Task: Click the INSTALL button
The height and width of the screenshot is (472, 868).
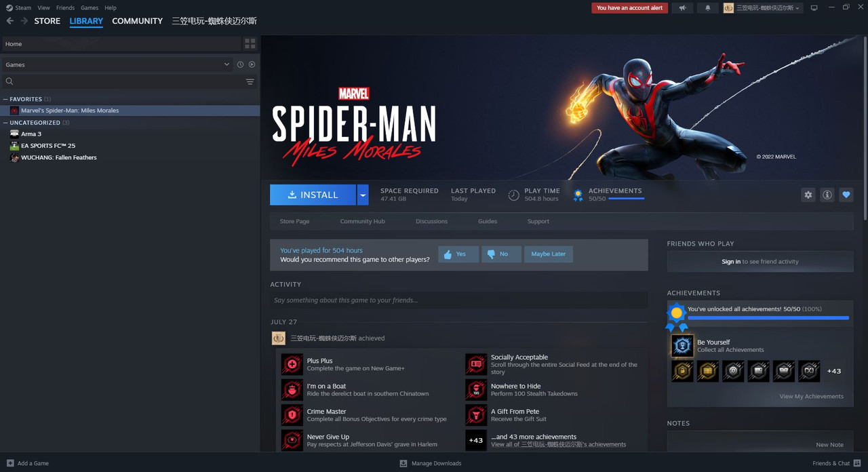Action: tap(313, 195)
